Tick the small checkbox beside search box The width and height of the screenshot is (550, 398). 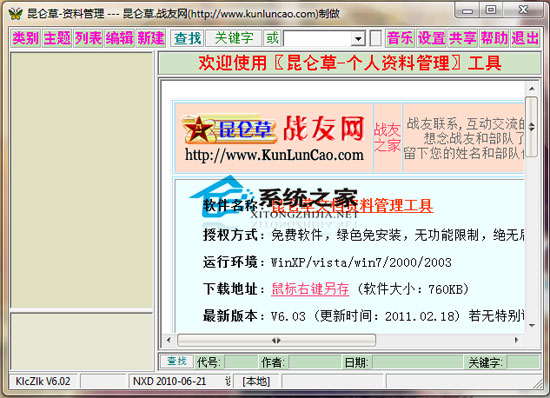pyautogui.click(x=376, y=38)
